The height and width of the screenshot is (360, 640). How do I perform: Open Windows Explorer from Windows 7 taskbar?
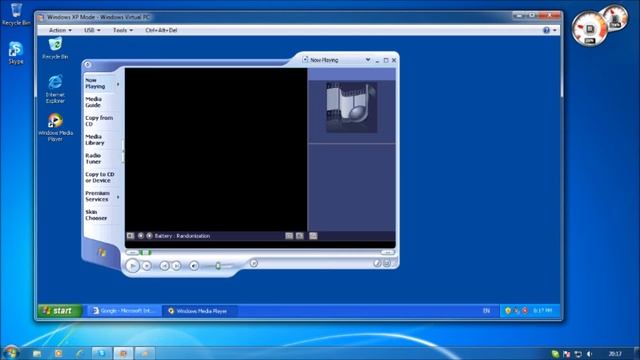[37, 353]
